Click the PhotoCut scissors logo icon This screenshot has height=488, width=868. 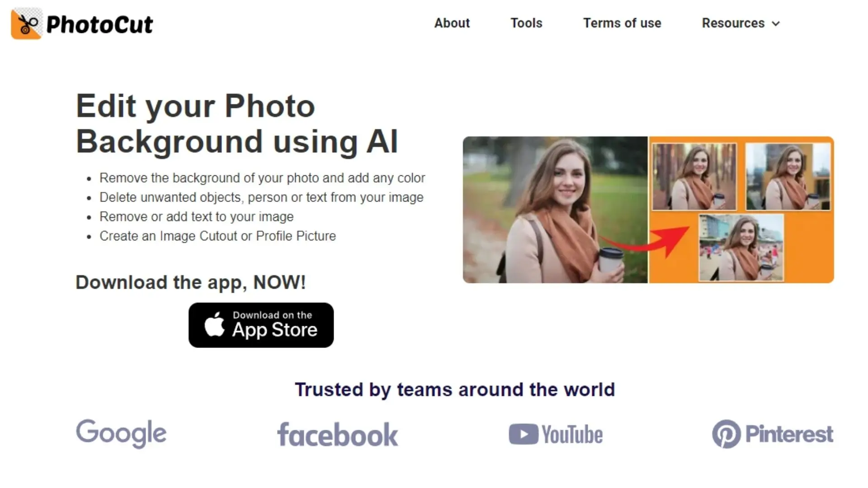[x=27, y=23]
